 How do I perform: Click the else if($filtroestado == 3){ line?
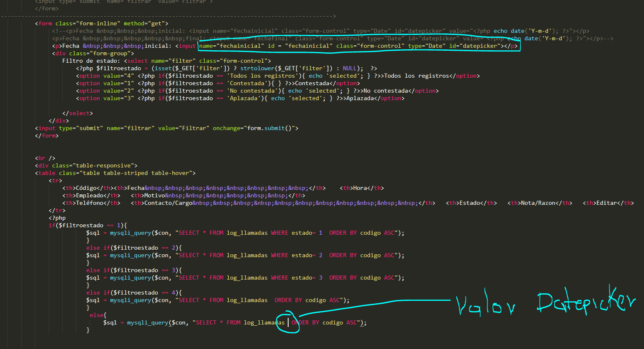pyautogui.click(x=134, y=270)
